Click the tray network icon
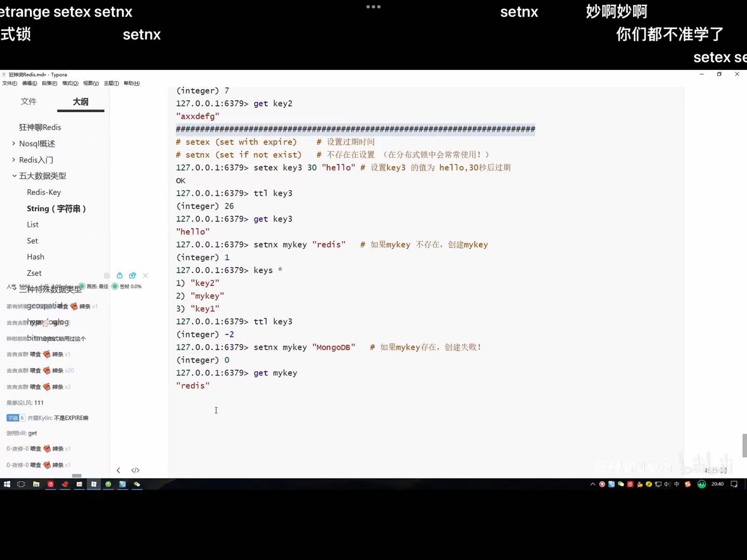 (658, 484)
